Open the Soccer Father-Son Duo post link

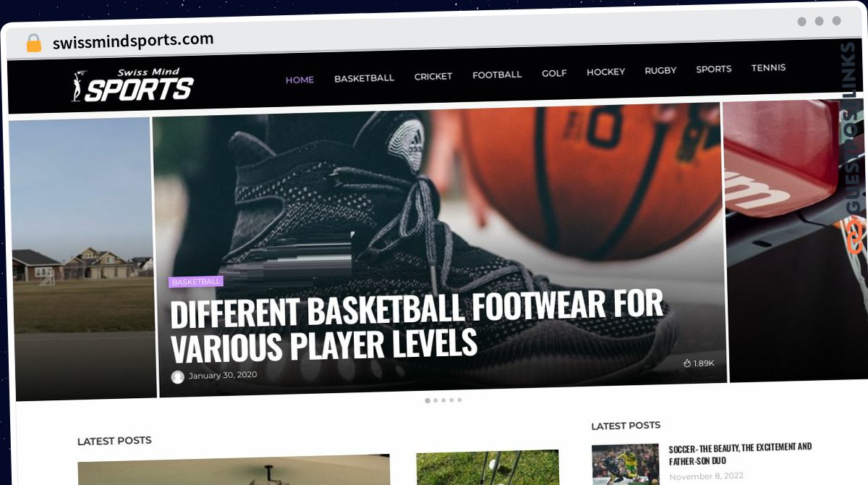(x=740, y=454)
